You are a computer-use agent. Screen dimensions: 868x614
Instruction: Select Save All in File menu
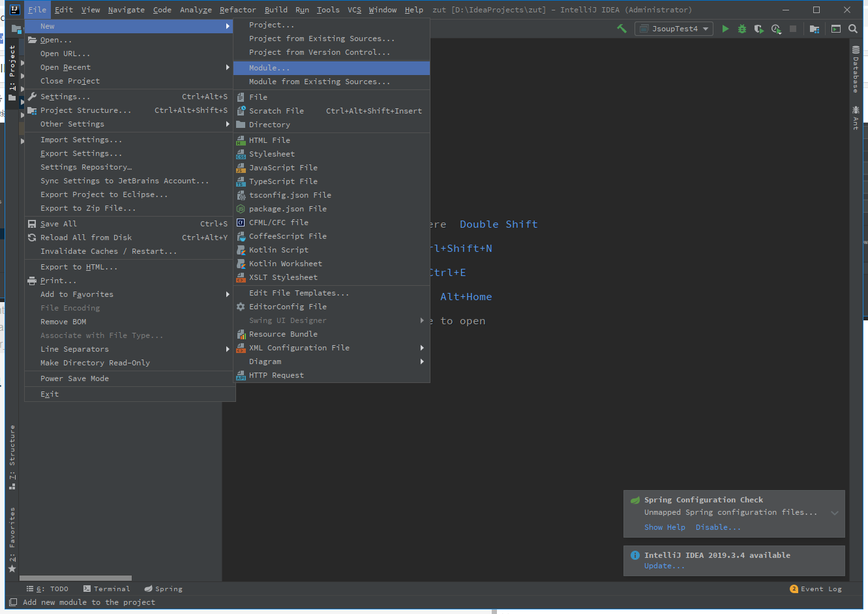(130, 224)
